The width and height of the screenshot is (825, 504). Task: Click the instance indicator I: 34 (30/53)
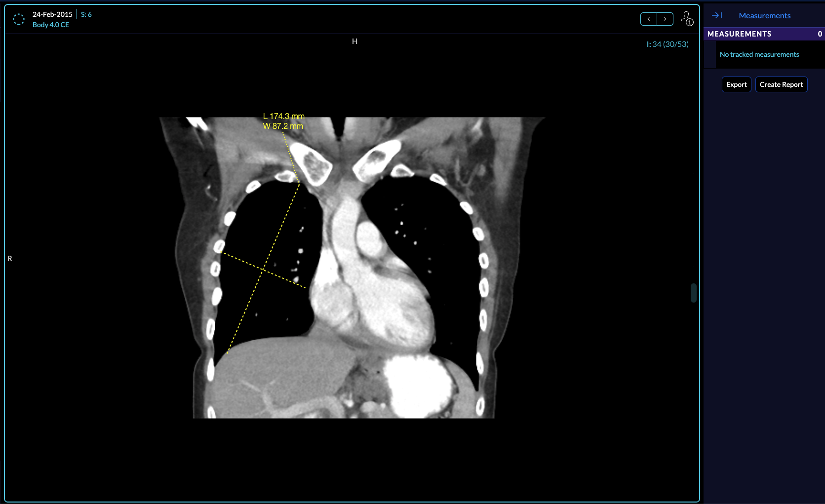(667, 44)
